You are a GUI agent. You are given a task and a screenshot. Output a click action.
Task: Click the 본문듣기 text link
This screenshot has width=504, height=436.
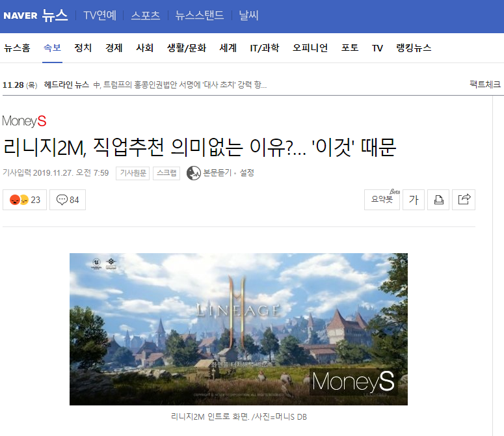tap(217, 172)
